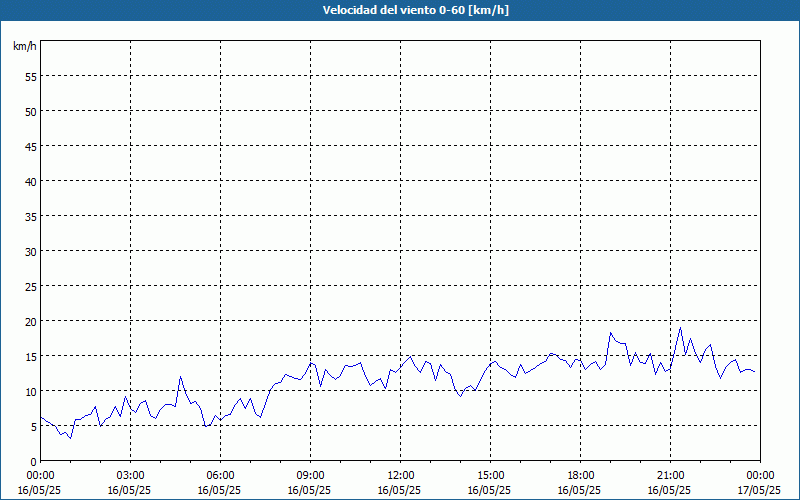Click the y-axis value 0
Image resolution: width=800 pixels, height=500 pixels.
tap(34, 462)
